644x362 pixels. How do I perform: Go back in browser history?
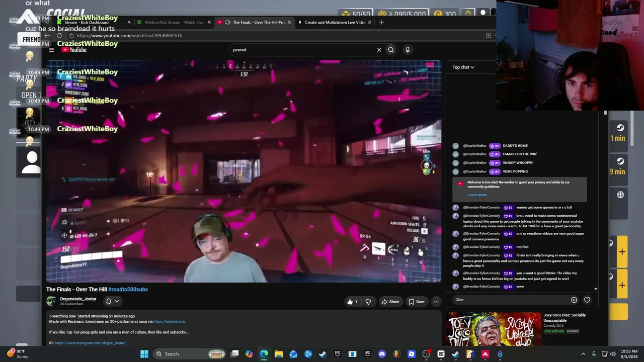47,36
